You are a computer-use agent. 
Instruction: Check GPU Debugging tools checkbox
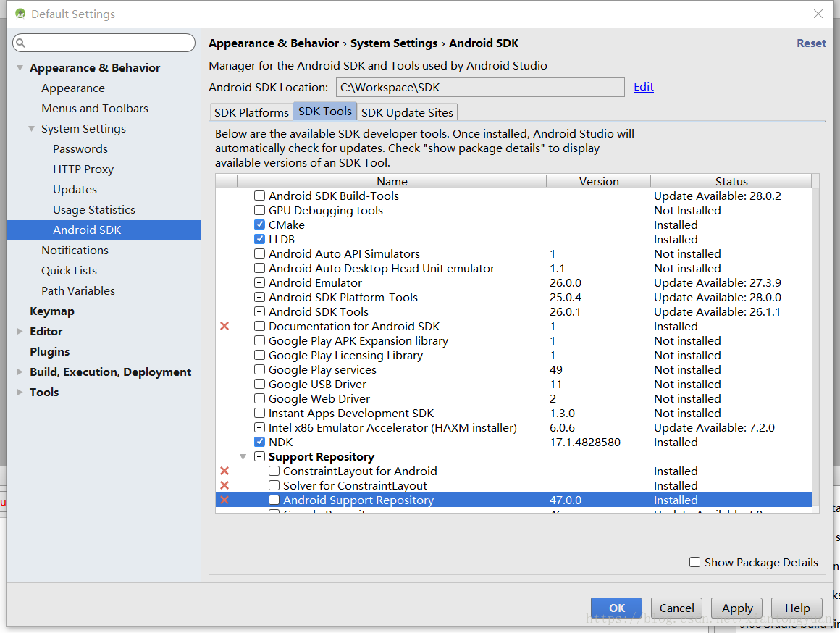259,210
